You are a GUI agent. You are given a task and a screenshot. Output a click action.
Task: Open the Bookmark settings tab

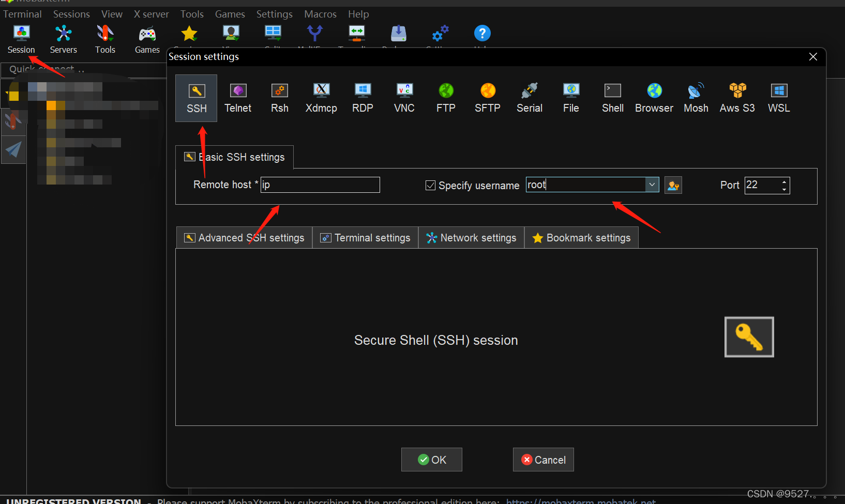coord(581,238)
